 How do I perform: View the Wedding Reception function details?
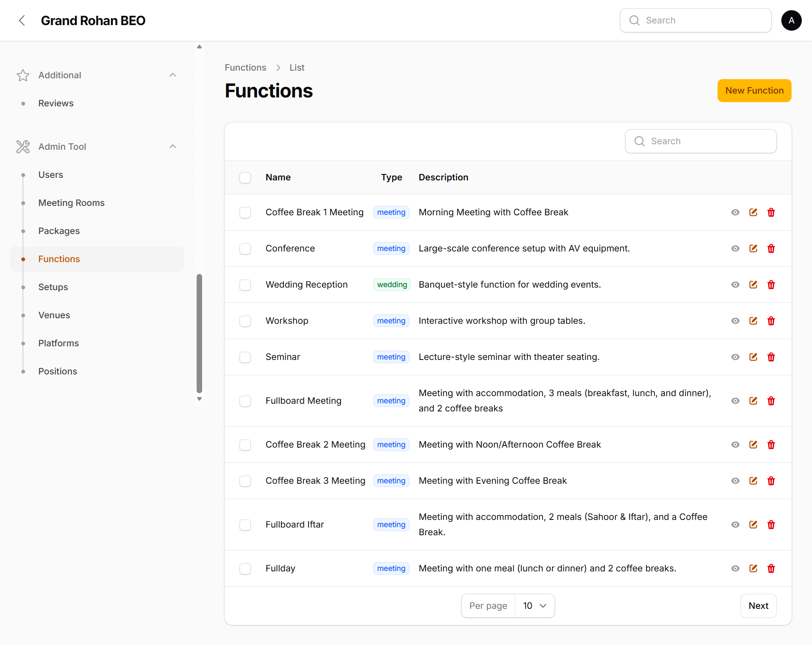(x=735, y=285)
